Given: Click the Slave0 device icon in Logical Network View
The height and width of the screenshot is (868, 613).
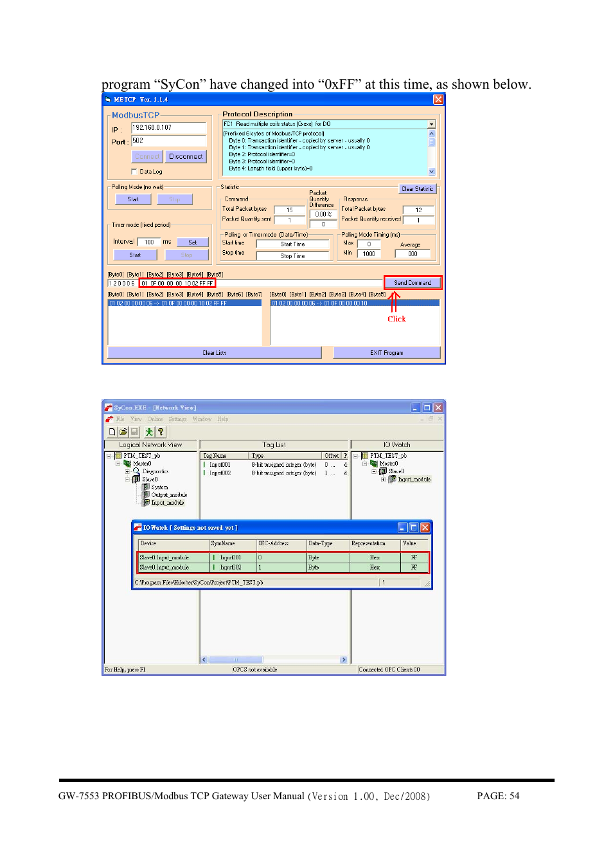Looking at the screenshot, I should (136, 480).
